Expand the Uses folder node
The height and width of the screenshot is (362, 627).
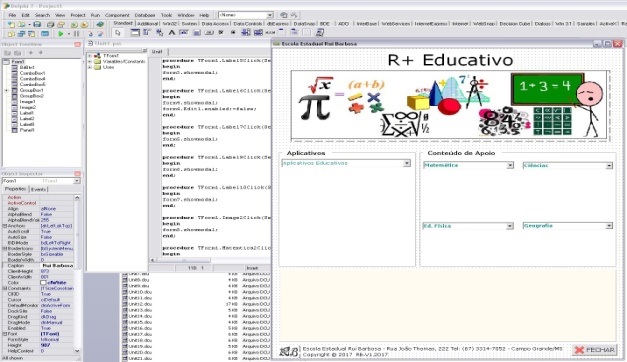pos(90,67)
